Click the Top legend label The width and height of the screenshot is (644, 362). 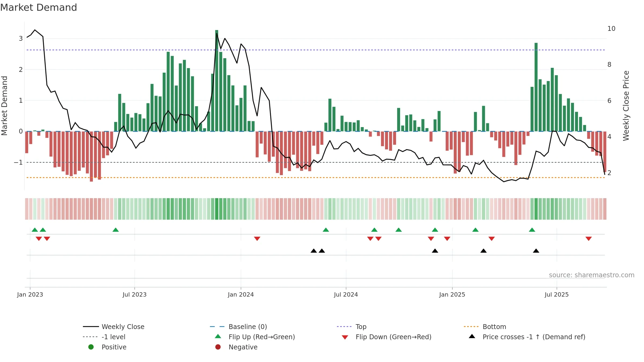click(361, 327)
